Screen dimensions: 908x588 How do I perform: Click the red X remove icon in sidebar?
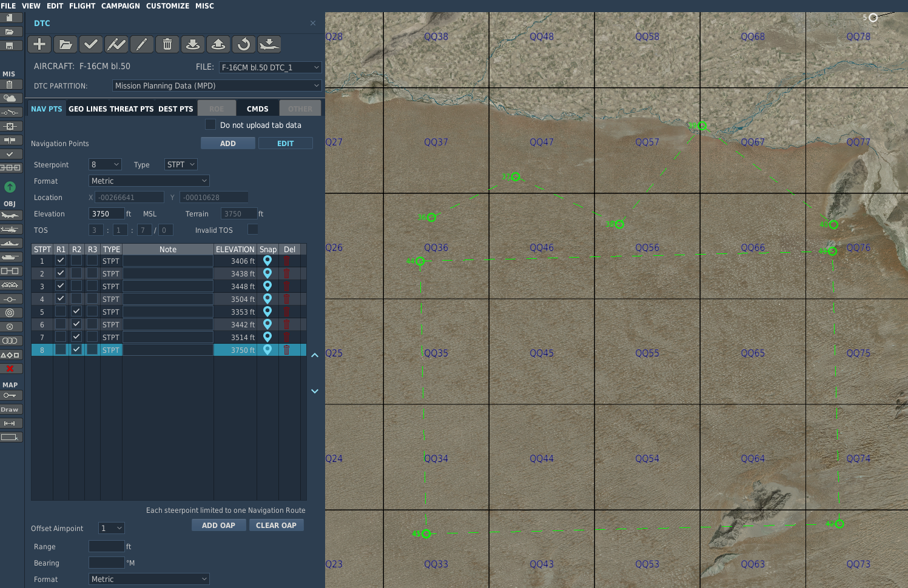click(x=10, y=369)
